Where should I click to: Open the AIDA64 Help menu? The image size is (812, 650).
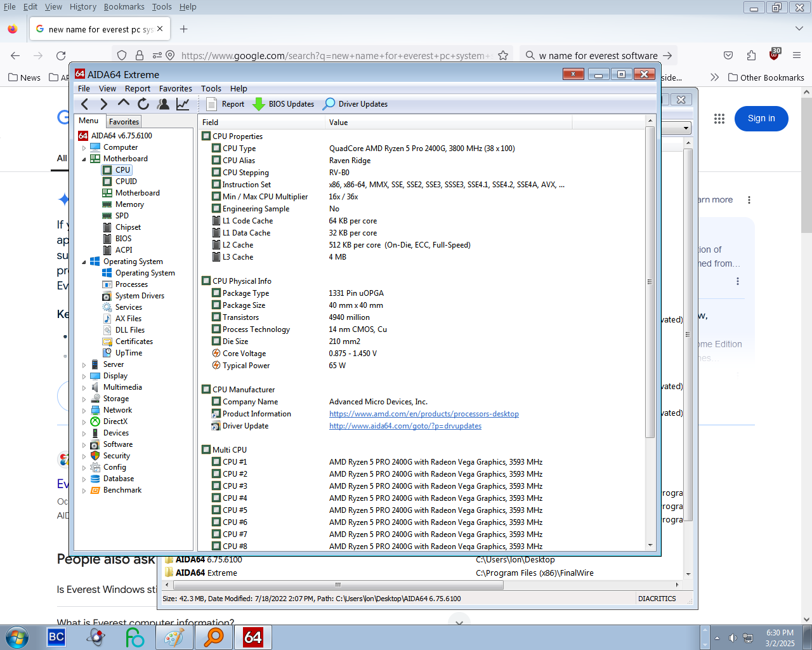click(x=239, y=89)
